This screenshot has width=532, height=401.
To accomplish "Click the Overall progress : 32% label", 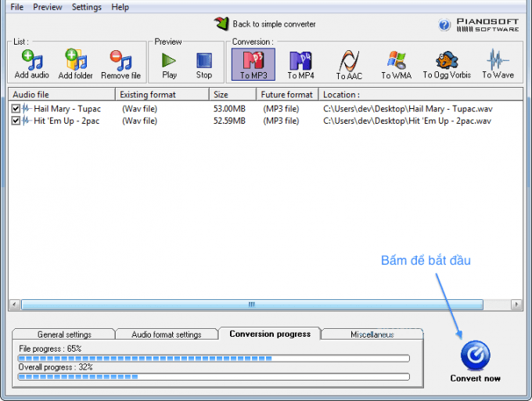I will coord(56,367).
